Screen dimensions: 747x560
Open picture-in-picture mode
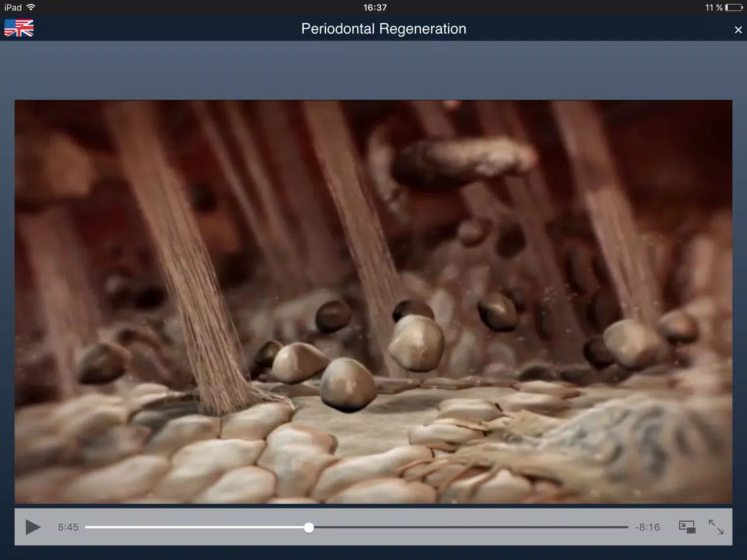(x=687, y=526)
